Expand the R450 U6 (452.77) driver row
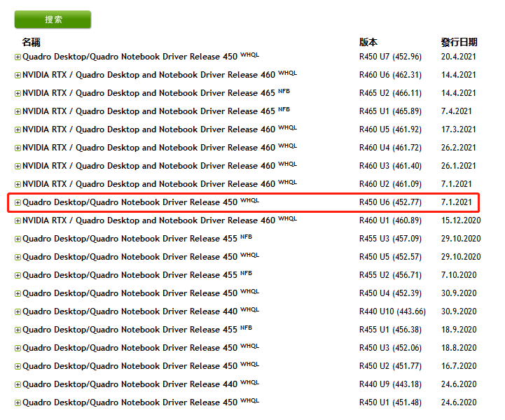 [x=18, y=202]
